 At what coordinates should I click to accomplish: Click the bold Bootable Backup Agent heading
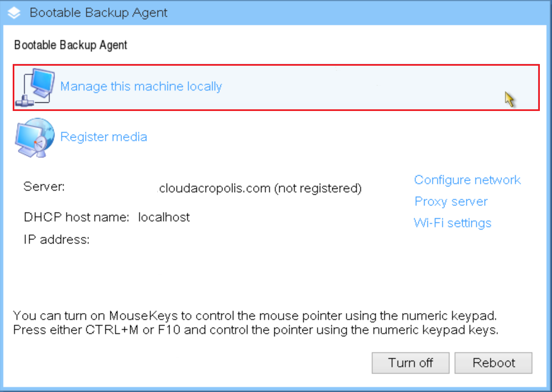pos(71,45)
